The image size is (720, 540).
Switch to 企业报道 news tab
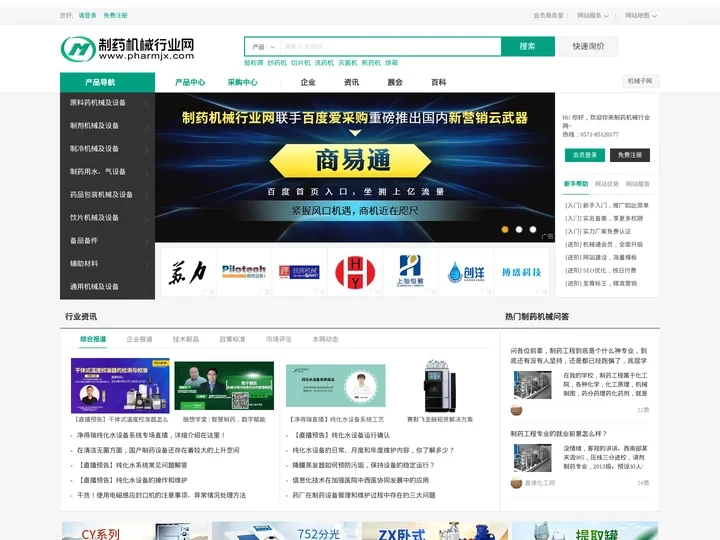point(139,339)
